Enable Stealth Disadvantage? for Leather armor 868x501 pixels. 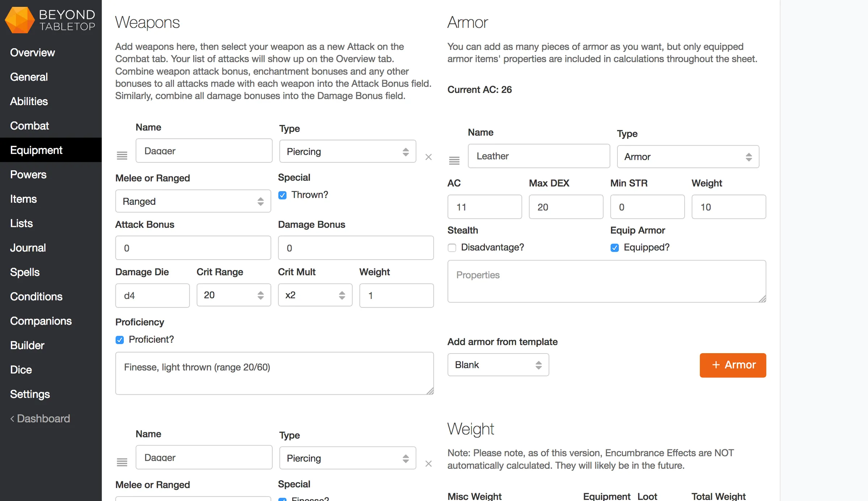[x=452, y=248]
